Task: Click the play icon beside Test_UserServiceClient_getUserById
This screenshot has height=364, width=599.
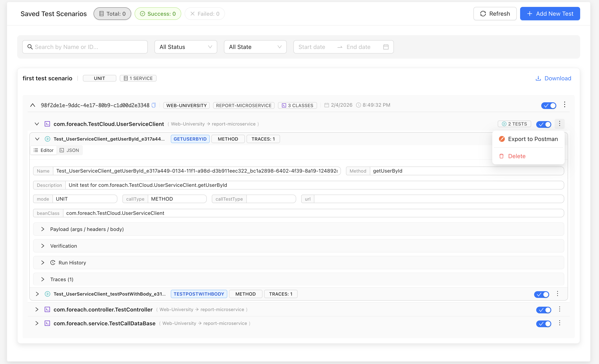Action: pyautogui.click(x=47, y=139)
